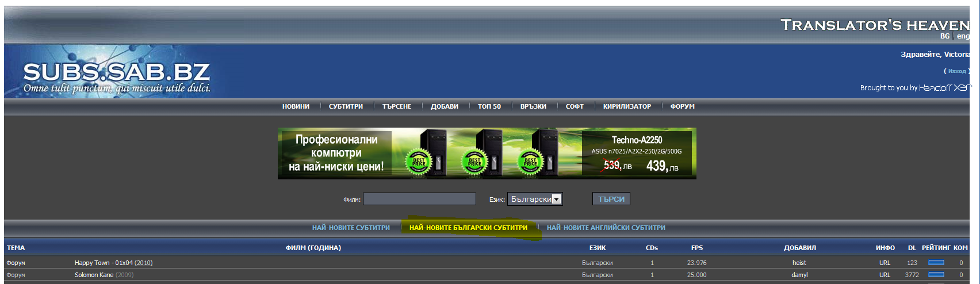Select the НАЙ-НОВИТЕ БЪЛГАРСКИ СУБТИТРИ tab

pos(468,228)
